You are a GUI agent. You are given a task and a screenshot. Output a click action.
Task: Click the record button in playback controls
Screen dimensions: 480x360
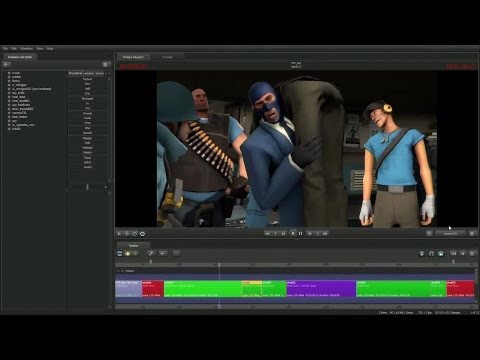[293, 233]
